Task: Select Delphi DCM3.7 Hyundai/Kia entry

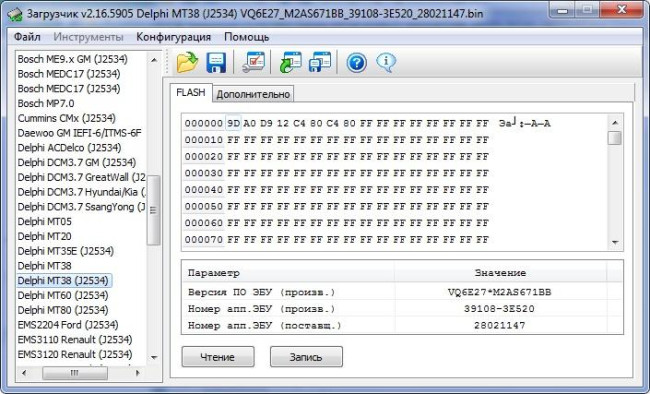Action: pyautogui.click(x=81, y=192)
